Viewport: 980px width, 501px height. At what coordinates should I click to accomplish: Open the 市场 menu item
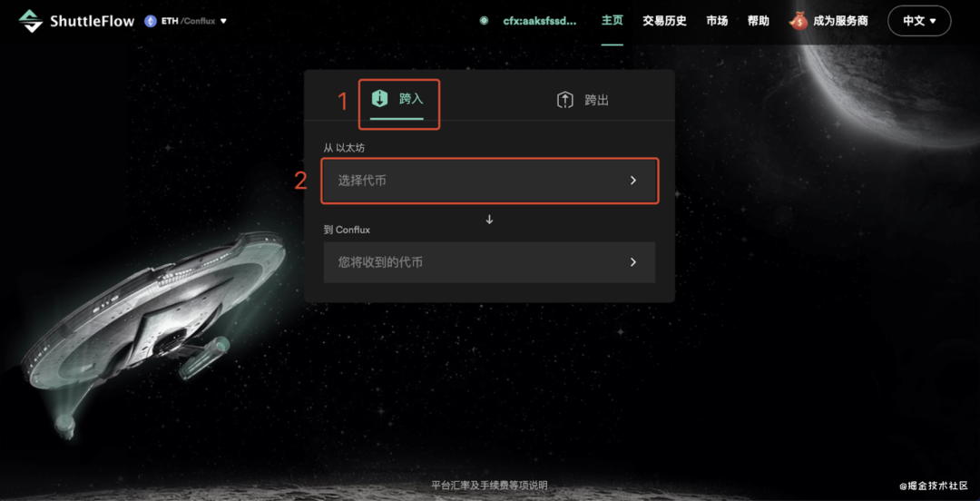coord(717,21)
